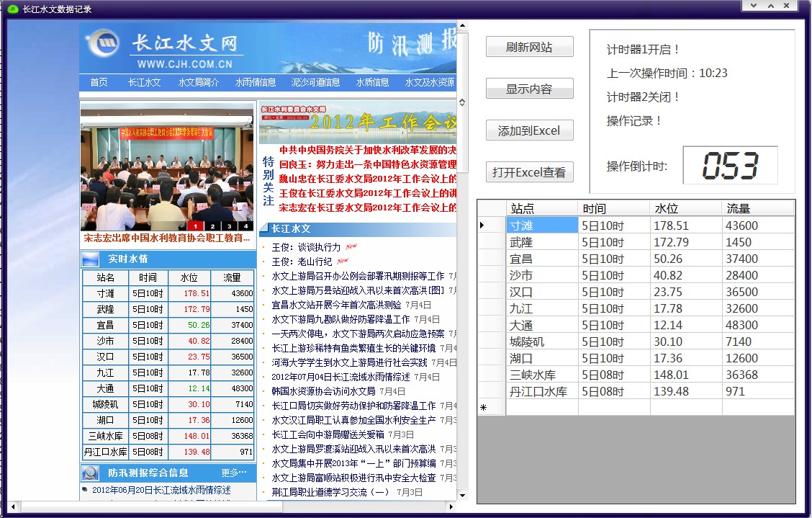
Task: Open 王俊：老山行纪 article
Action: click(302, 262)
